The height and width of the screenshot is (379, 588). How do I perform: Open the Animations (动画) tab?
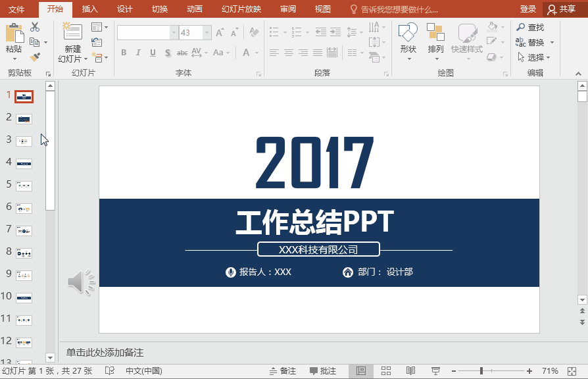click(195, 9)
